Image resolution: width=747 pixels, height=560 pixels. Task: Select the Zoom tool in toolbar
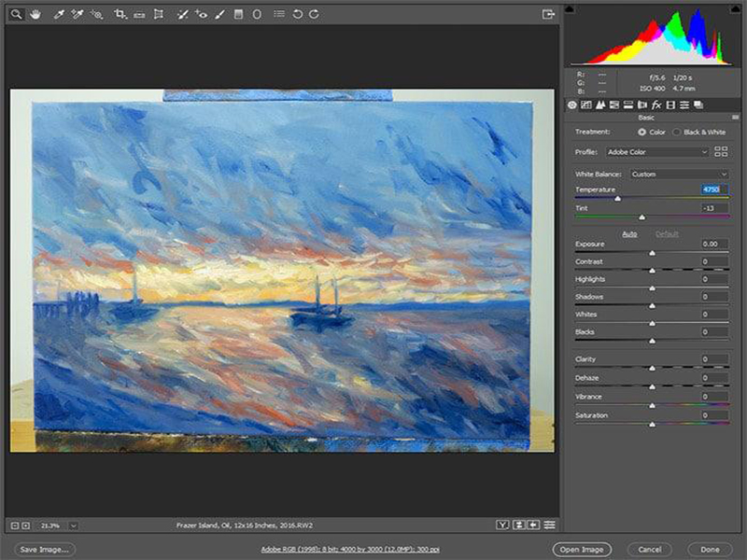[x=17, y=14]
